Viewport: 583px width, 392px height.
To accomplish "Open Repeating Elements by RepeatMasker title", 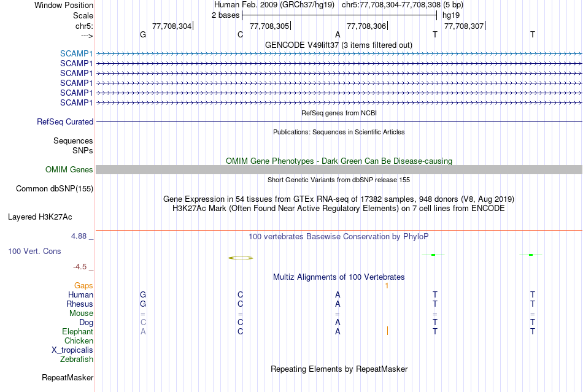I will pyautogui.click(x=339, y=369).
